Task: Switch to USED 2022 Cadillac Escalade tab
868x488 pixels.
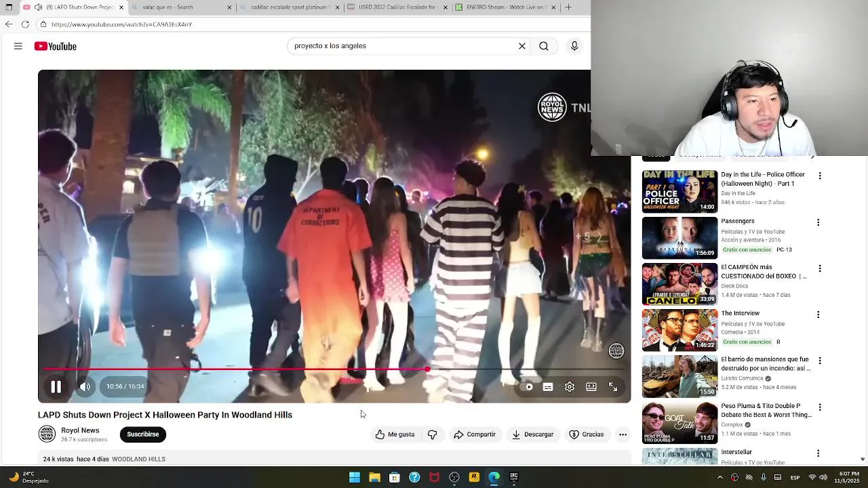Action: click(x=397, y=7)
